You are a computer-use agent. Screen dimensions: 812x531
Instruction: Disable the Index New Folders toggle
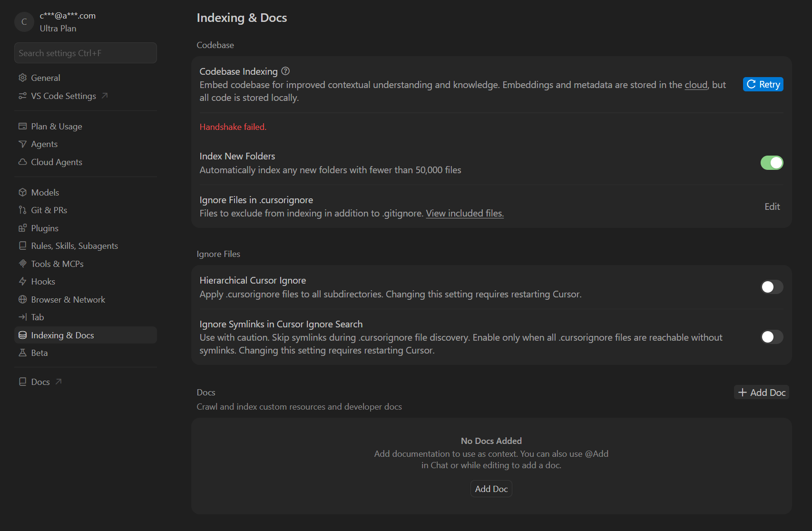[772, 163]
